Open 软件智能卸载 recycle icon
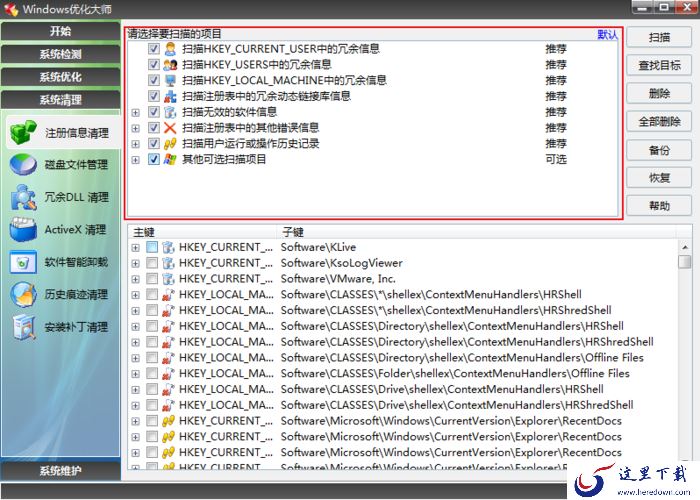Screen dimensions: 700x500 click(x=23, y=262)
